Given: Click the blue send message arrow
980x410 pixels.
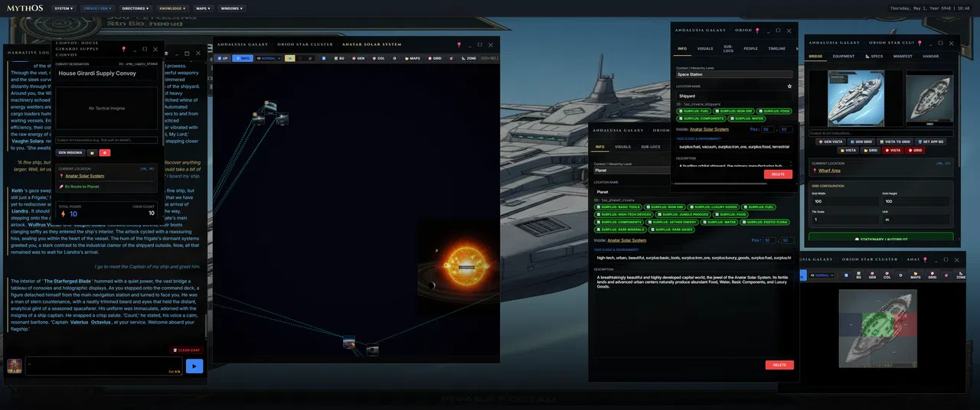Looking at the screenshot, I should click(194, 366).
